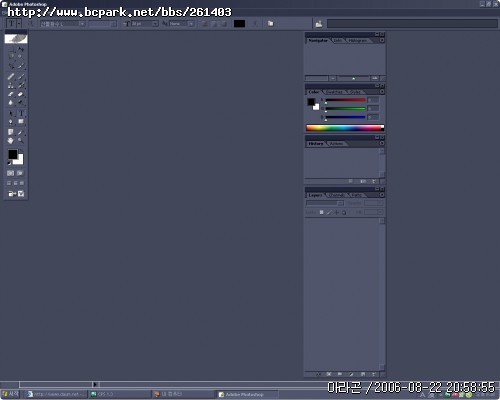
Task: Switch to the Paths tab
Action: coord(356,195)
